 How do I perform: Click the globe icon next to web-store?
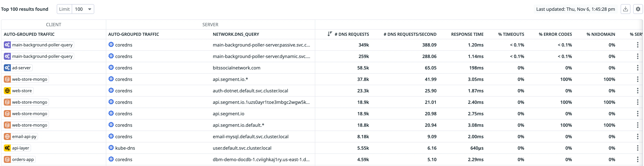tap(7, 90)
